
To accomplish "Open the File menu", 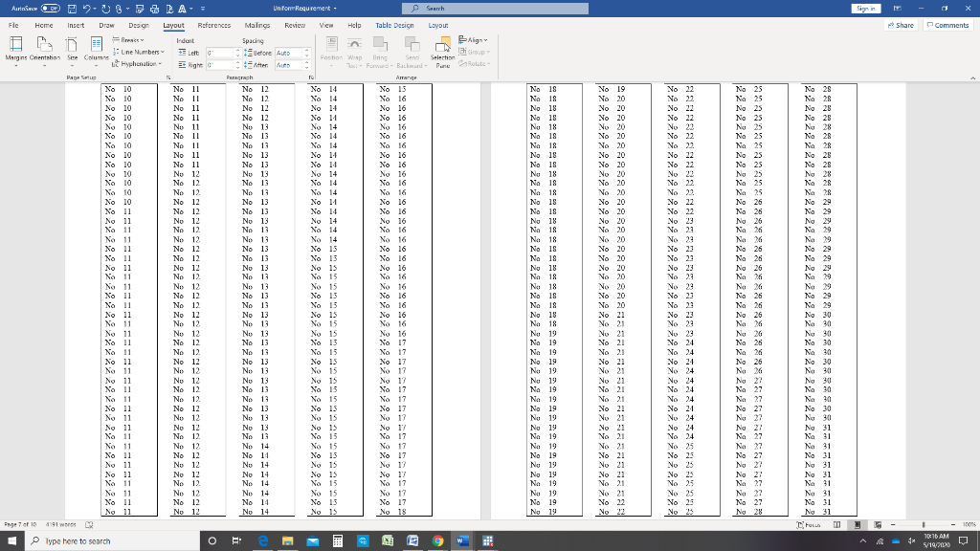I will [x=13, y=25].
